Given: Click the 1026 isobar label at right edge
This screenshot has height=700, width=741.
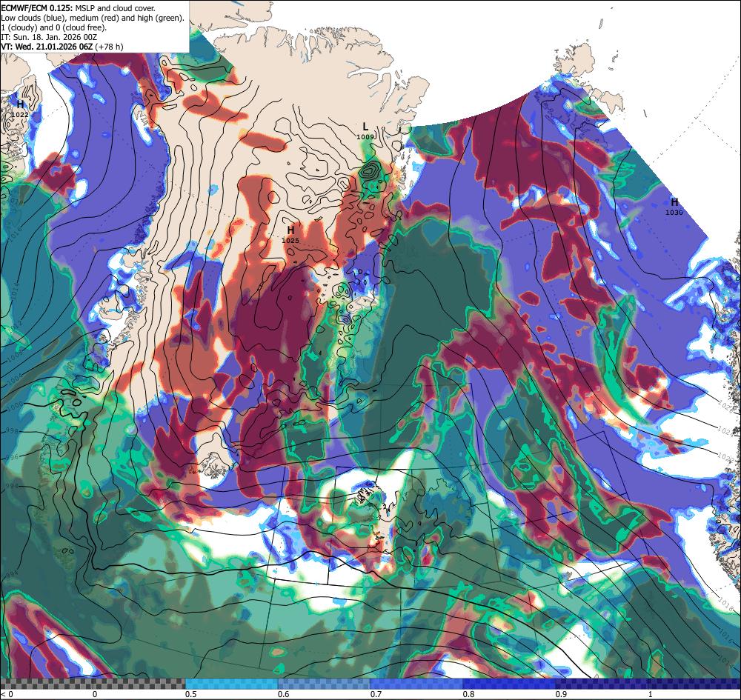Looking at the screenshot, I should pyautogui.click(x=725, y=406).
